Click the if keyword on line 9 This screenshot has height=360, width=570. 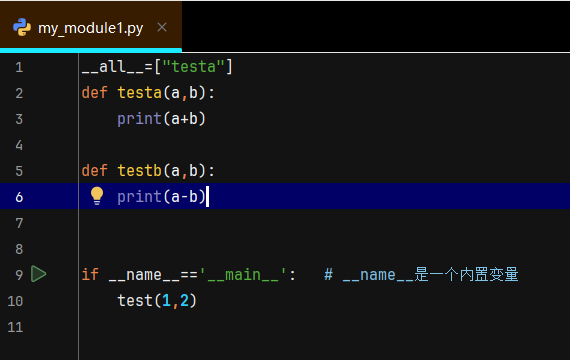click(90, 275)
